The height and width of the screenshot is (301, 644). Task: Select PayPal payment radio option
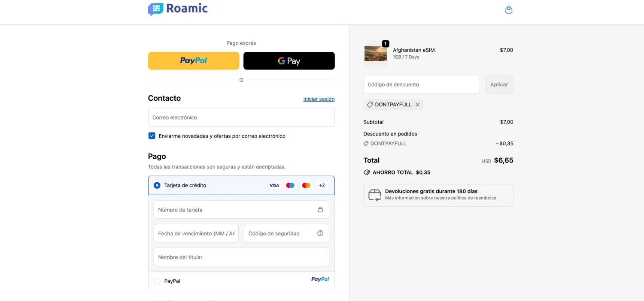(157, 281)
